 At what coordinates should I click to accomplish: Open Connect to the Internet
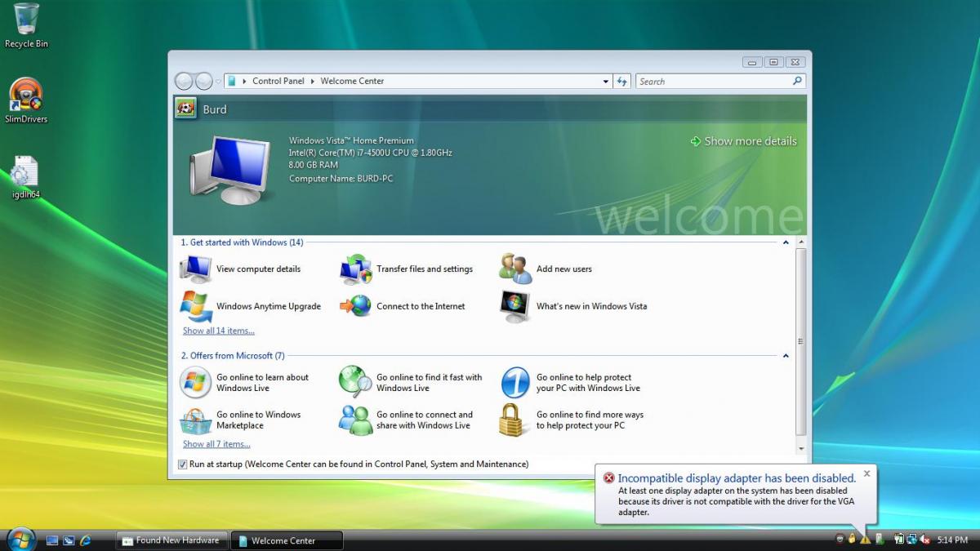pos(402,306)
